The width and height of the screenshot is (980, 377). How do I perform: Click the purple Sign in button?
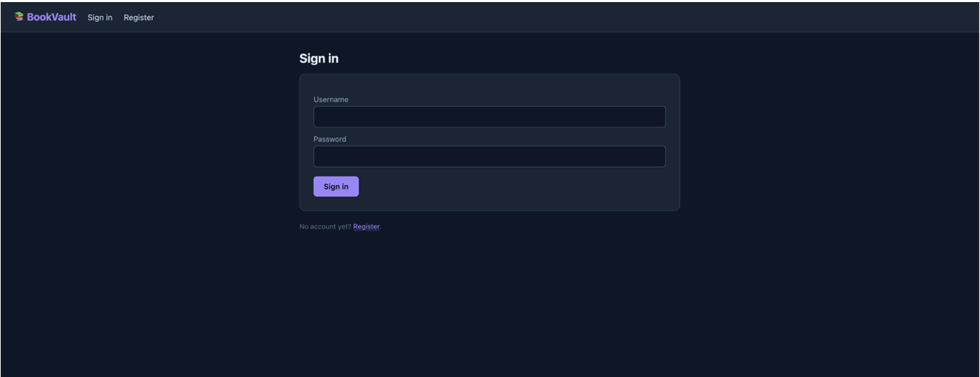tap(336, 187)
